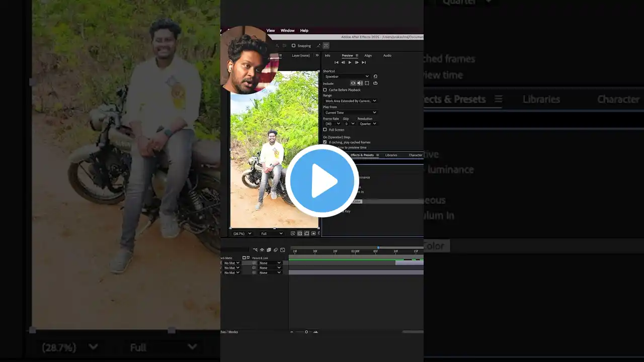Jump to the first frame button

pyautogui.click(x=337, y=62)
